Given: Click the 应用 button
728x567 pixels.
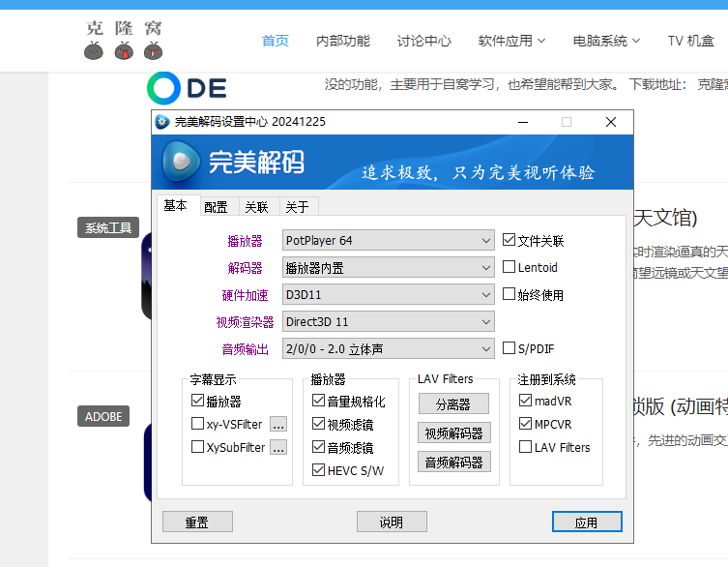Looking at the screenshot, I should click(x=587, y=522).
